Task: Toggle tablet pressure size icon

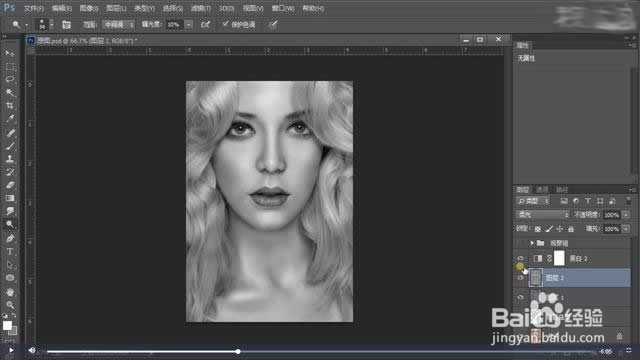Action: 273,24
